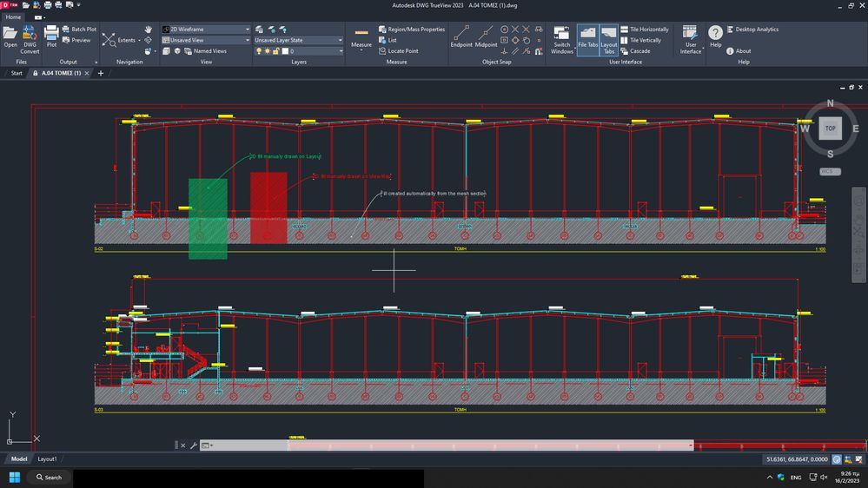
Task: Switch to the Layout1 tab
Action: pos(47,458)
